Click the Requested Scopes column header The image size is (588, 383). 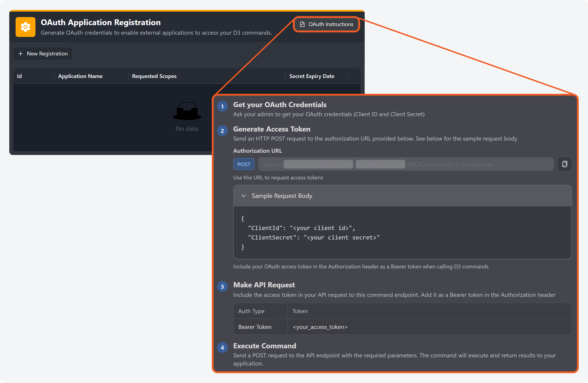[x=154, y=76]
